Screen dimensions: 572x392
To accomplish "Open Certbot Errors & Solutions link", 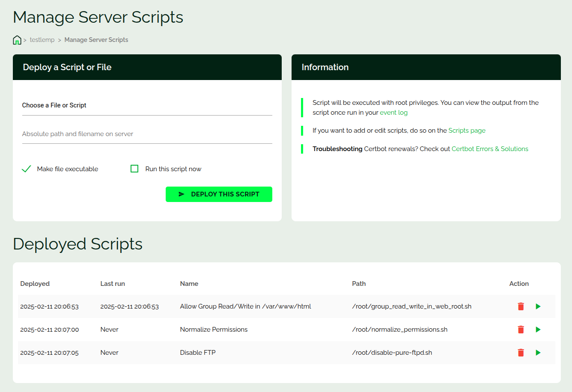I will (x=490, y=149).
